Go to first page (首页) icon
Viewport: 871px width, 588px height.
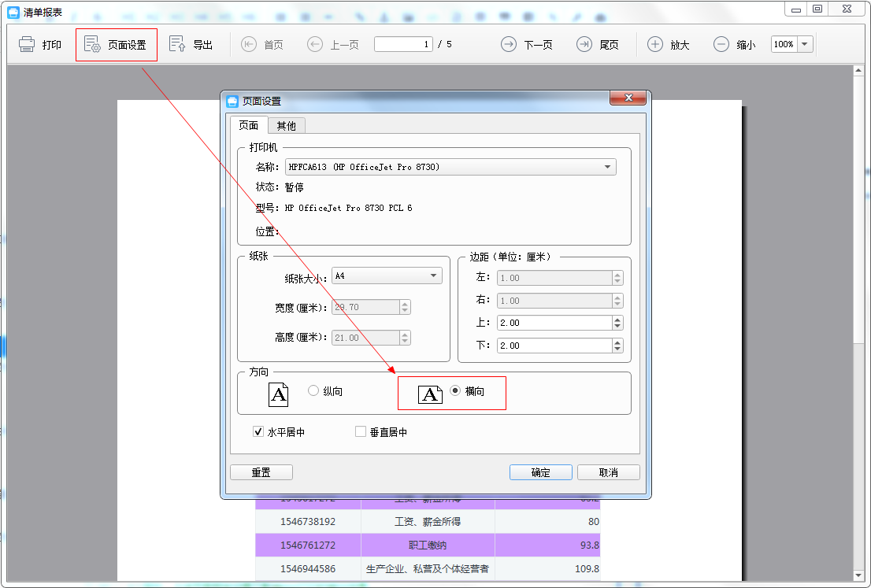click(249, 45)
